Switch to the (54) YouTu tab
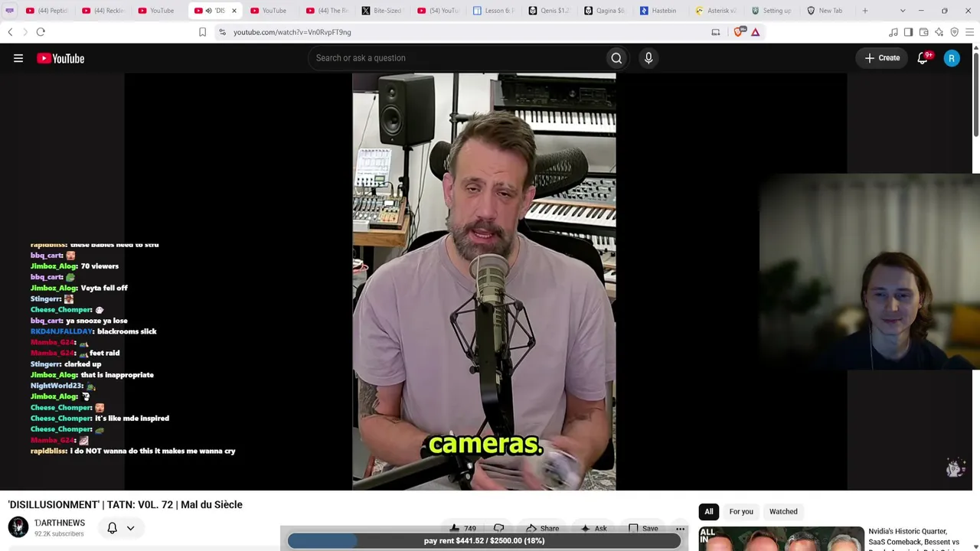This screenshot has width=980, height=551. tap(438, 11)
